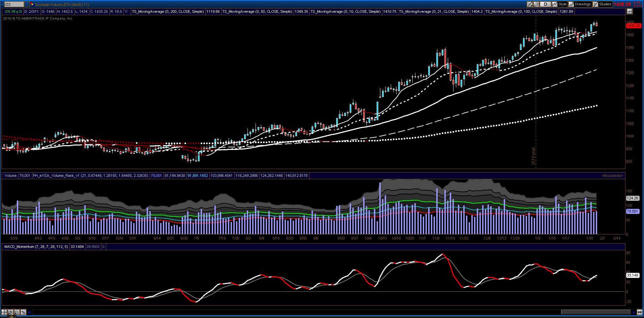The height and width of the screenshot is (318, 644).
Task: Select the 100-period TS_MovingAverage study label
Action: point(521,11)
